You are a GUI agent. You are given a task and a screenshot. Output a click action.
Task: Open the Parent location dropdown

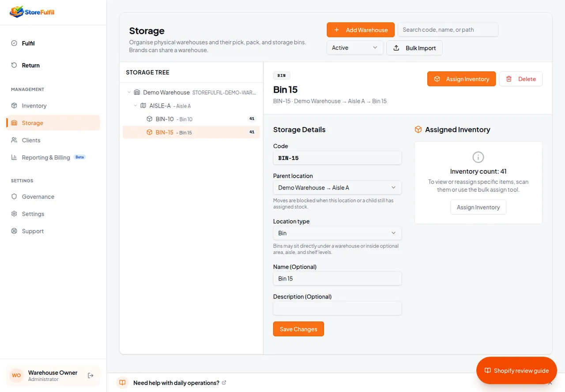tap(337, 187)
